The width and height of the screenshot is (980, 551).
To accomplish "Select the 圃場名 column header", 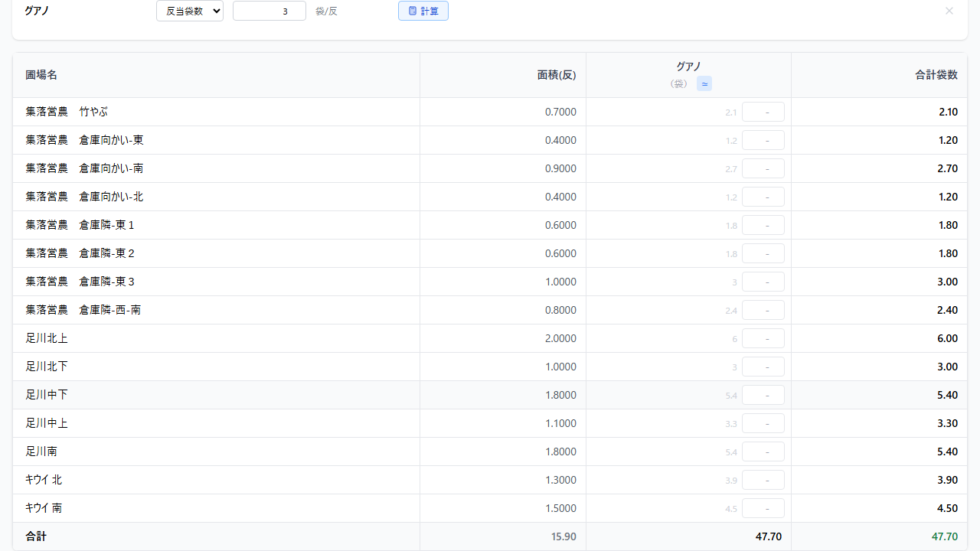I will click(41, 75).
